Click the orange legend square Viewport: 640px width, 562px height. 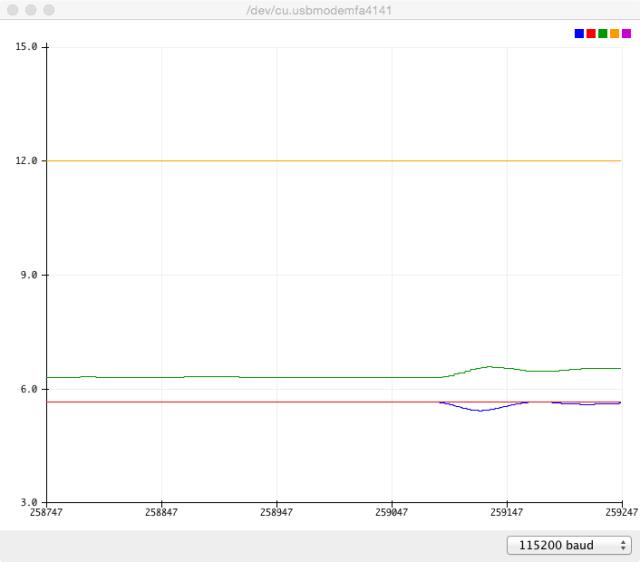tap(615, 34)
